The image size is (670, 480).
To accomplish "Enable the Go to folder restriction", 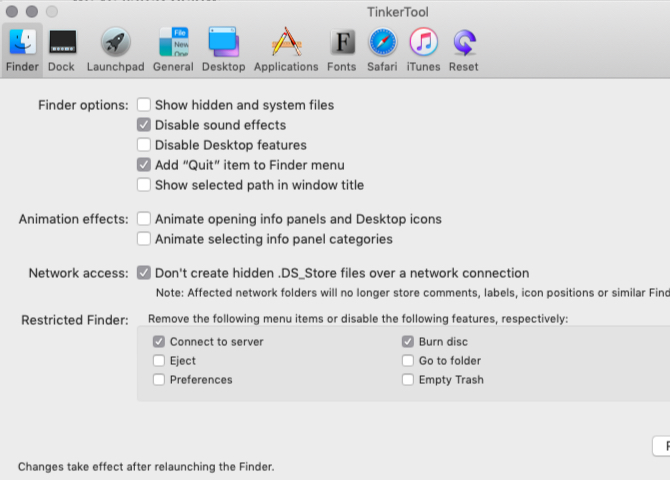I will pyautogui.click(x=408, y=361).
